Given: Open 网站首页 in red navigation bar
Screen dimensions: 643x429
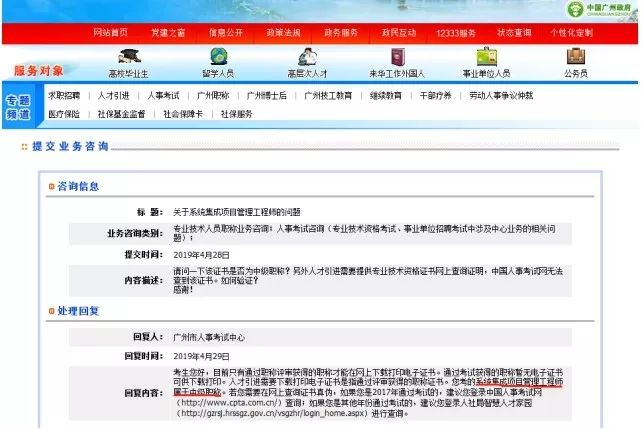Looking at the screenshot, I should pyautogui.click(x=110, y=32).
